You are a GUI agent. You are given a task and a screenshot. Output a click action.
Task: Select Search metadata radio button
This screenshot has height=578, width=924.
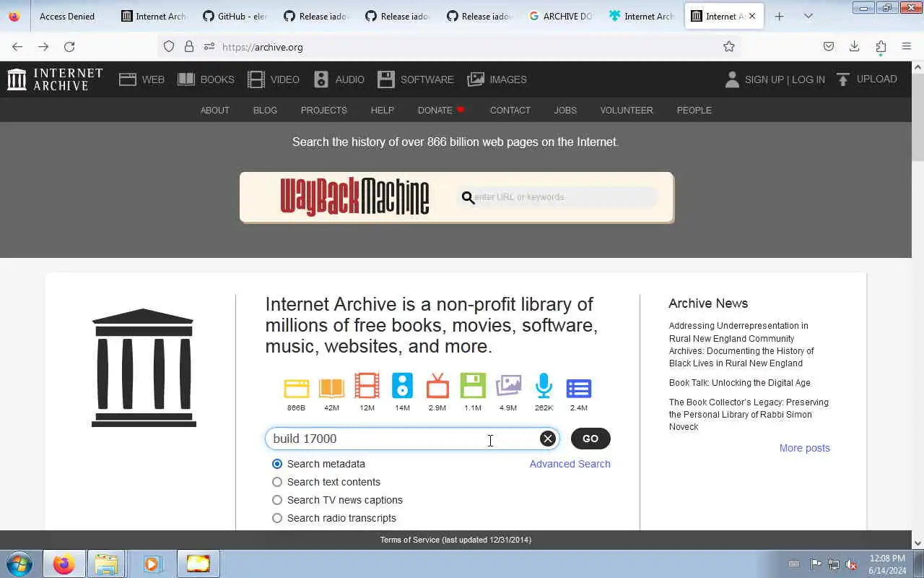point(277,464)
